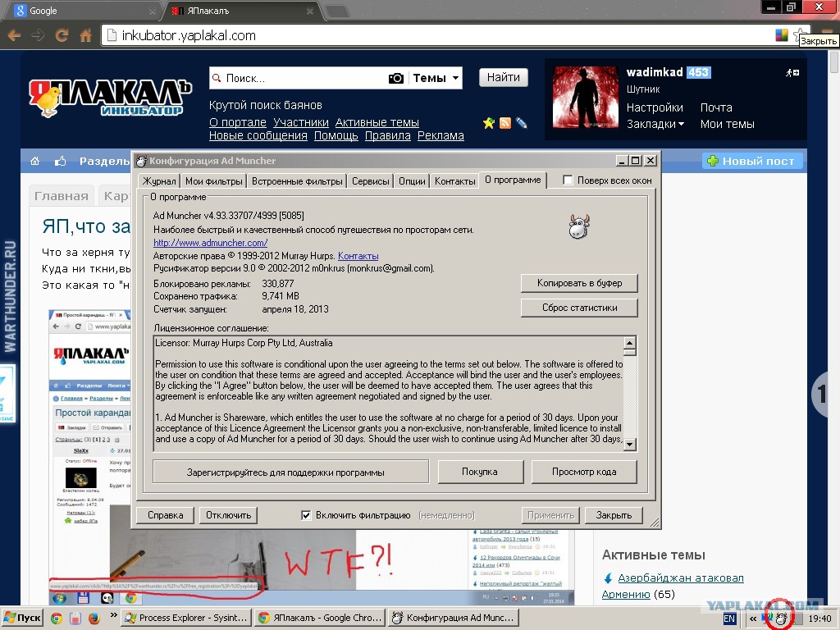Uncheck Включить фильтрацию checkbox
Viewport: 840px width, 630px height.
click(x=306, y=515)
